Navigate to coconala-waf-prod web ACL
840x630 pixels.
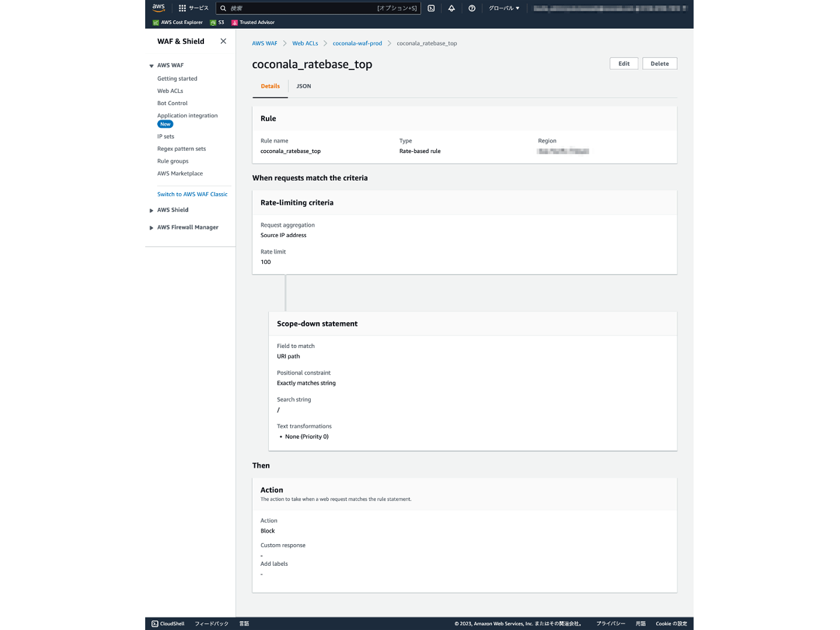click(x=357, y=43)
